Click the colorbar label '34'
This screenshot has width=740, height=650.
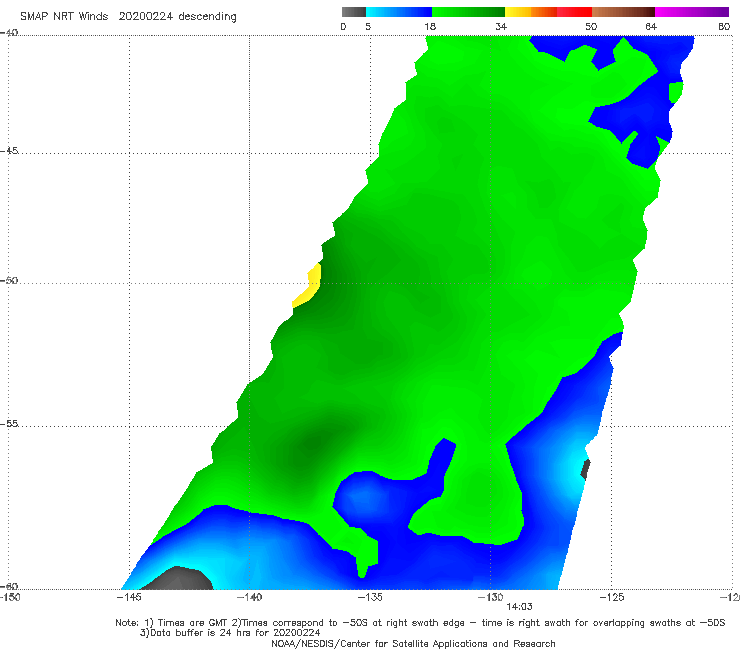click(x=501, y=26)
